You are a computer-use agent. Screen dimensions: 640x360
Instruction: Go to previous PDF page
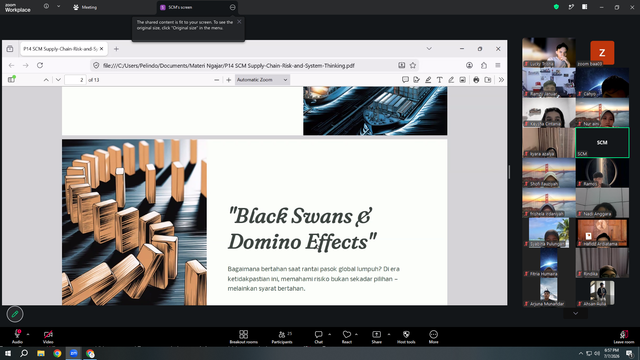point(46,80)
